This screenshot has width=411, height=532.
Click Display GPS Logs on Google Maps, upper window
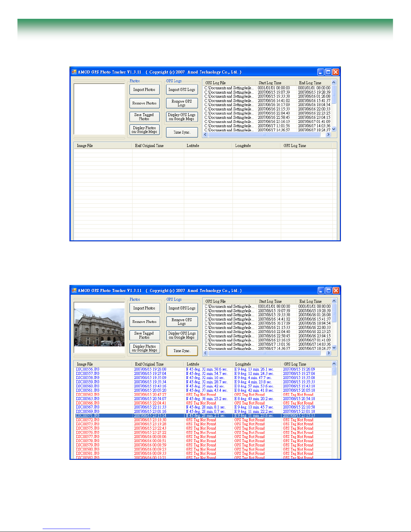point(182,116)
